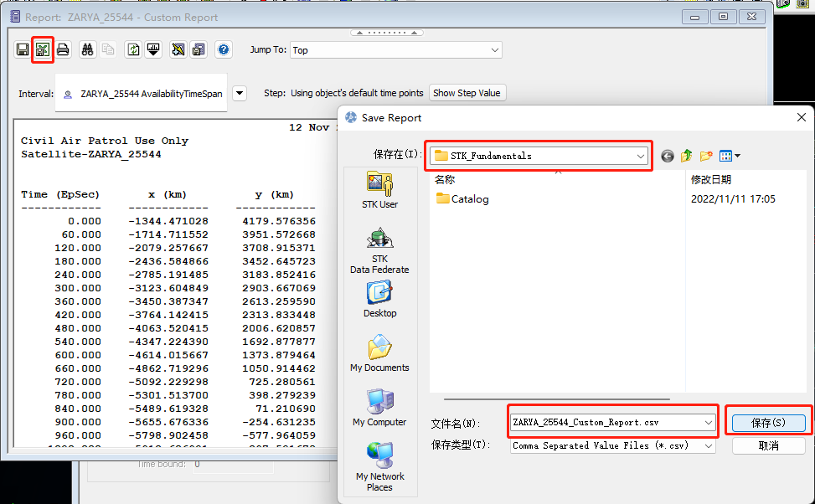Create a new folder in the Save dialog
815x504 pixels.
point(706,156)
